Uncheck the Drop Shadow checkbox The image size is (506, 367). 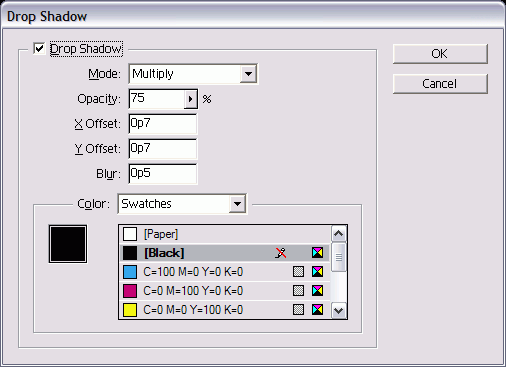[39, 49]
